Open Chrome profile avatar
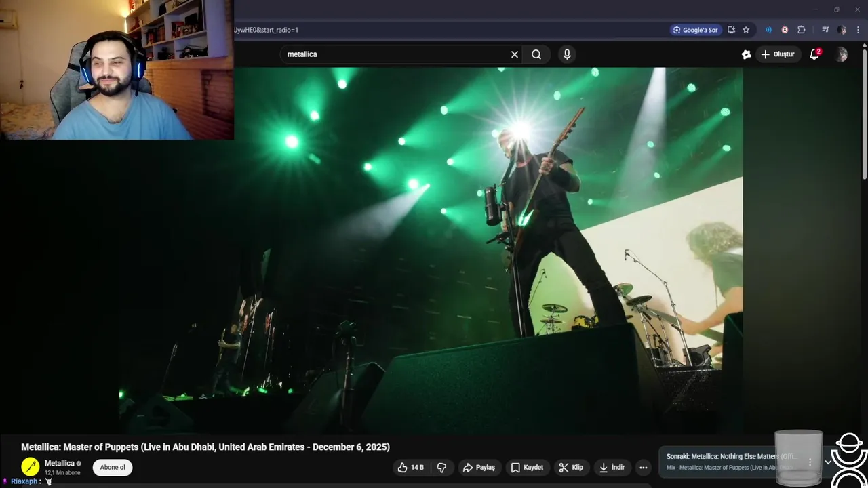This screenshot has height=488, width=868. 842,30
